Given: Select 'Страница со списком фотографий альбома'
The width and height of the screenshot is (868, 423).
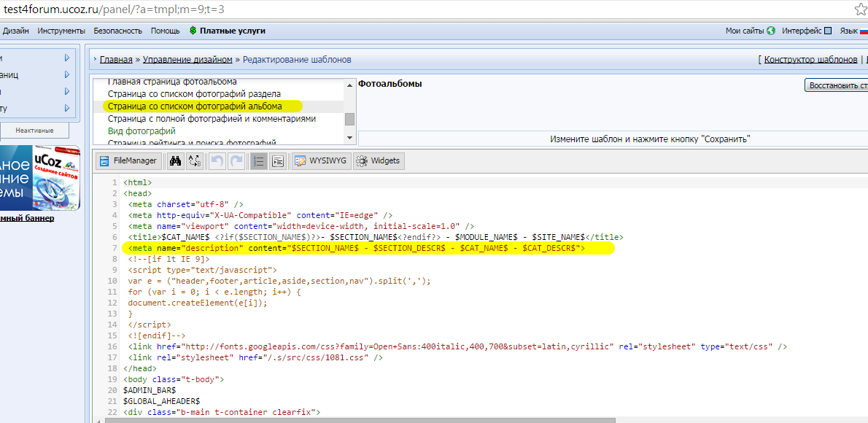Looking at the screenshot, I should (194, 106).
